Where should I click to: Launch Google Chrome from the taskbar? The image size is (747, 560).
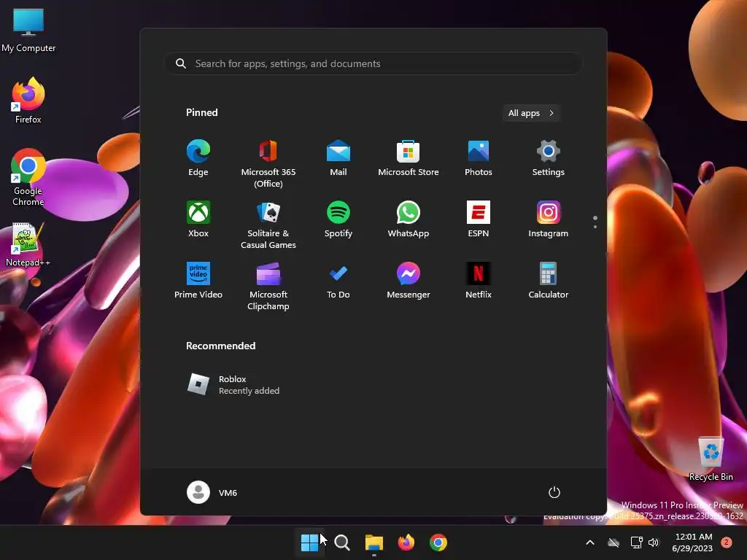[438, 542]
